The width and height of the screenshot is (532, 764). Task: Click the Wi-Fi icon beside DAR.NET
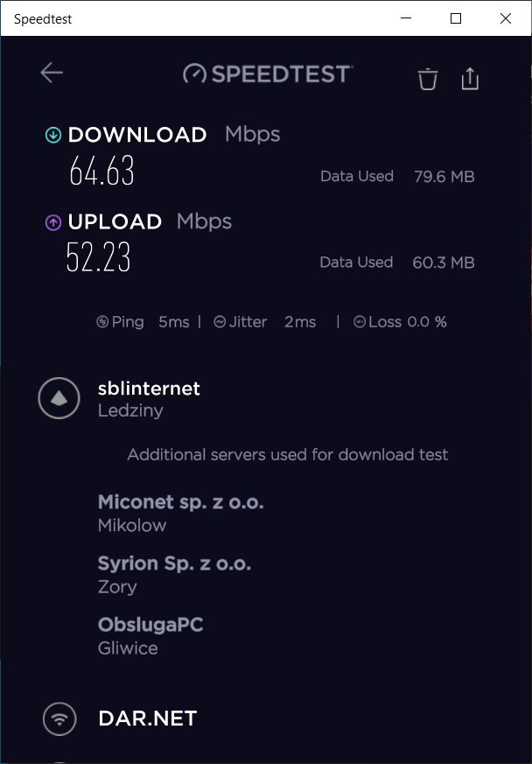click(x=59, y=718)
